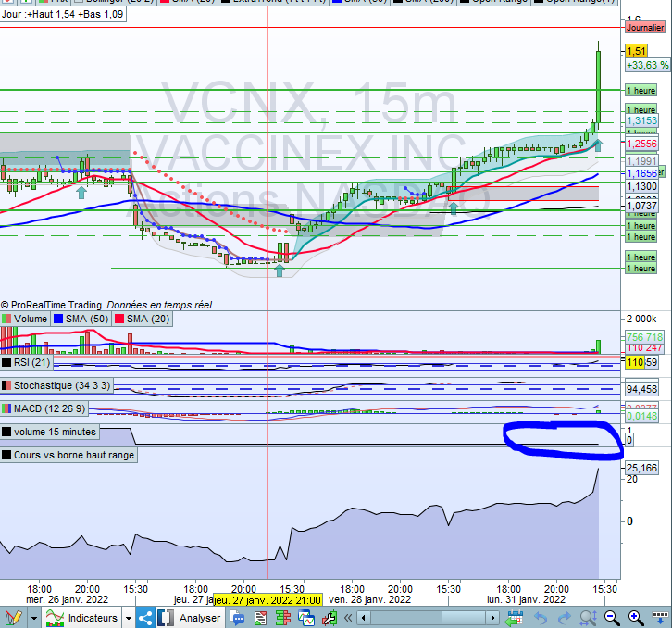Open the order book icon
This screenshot has width=672, height=628.
tap(283, 618)
